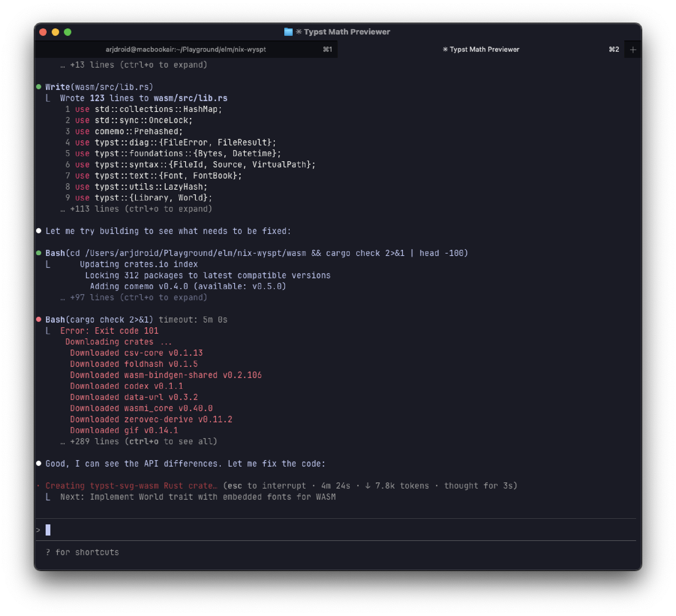Click the green bullet beside the Write step

click(39, 87)
